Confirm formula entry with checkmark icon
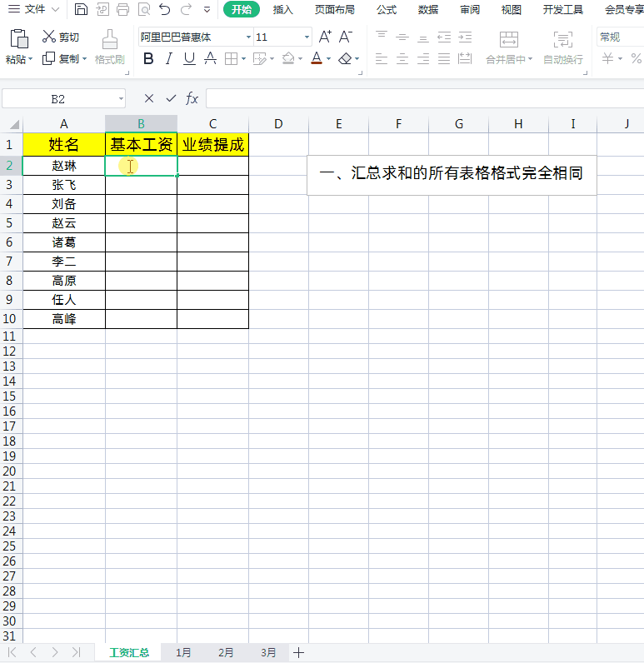 pyautogui.click(x=171, y=98)
